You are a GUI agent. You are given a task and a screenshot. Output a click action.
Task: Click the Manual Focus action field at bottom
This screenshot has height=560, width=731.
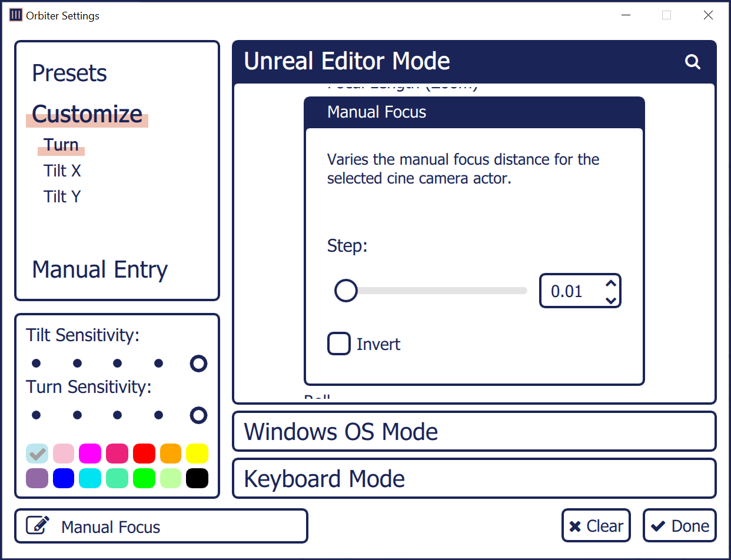[x=161, y=526]
